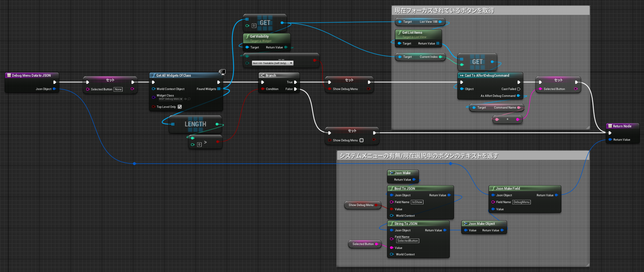644x272 pixels.
Task: Click the True exec pin on Branch
Action: coord(295,82)
